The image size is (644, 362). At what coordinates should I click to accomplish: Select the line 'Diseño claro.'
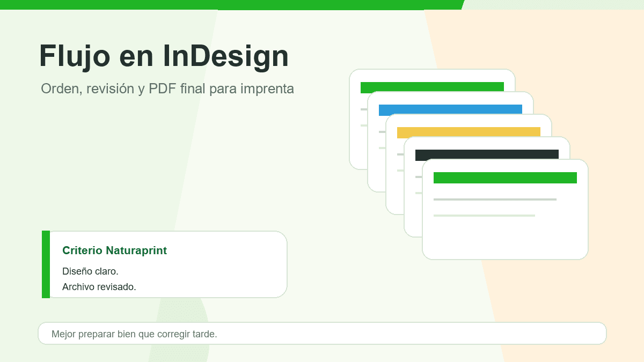click(x=90, y=271)
